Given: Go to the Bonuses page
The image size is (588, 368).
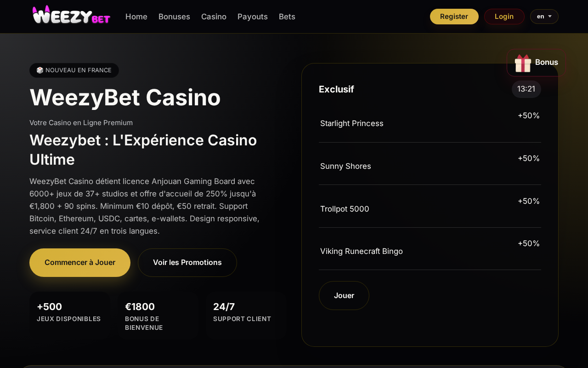Looking at the screenshot, I should tap(174, 17).
